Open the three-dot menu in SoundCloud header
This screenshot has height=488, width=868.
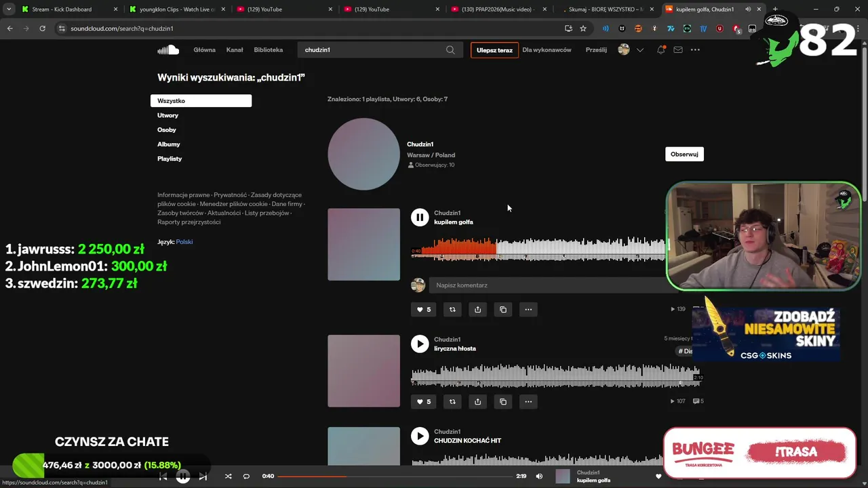pyautogui.click(x=695, y=49)
